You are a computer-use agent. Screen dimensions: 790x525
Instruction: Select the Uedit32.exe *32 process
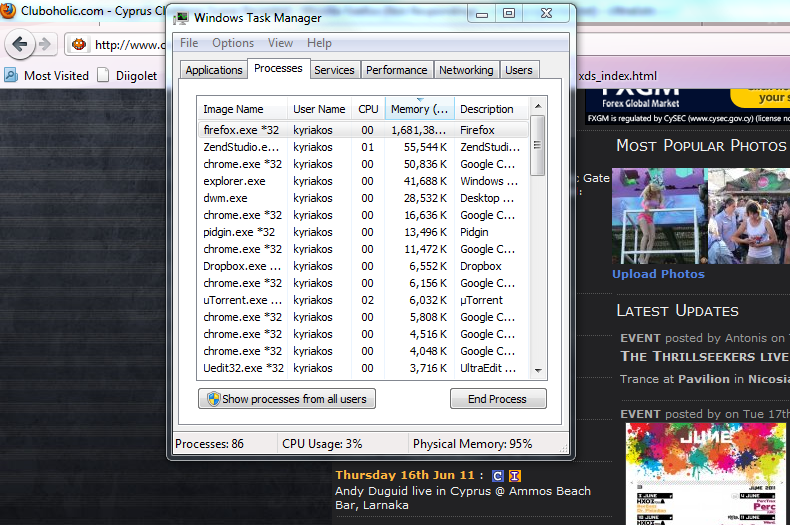(363, 368)
